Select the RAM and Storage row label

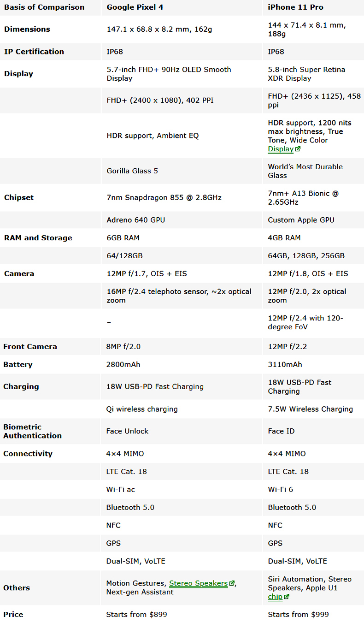click(38, 238)
